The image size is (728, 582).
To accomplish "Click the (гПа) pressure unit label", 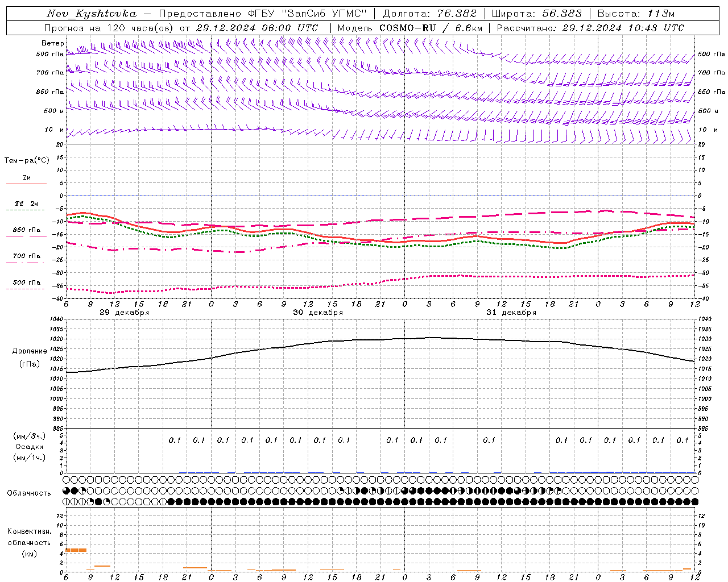I will [x=30, y=364].
